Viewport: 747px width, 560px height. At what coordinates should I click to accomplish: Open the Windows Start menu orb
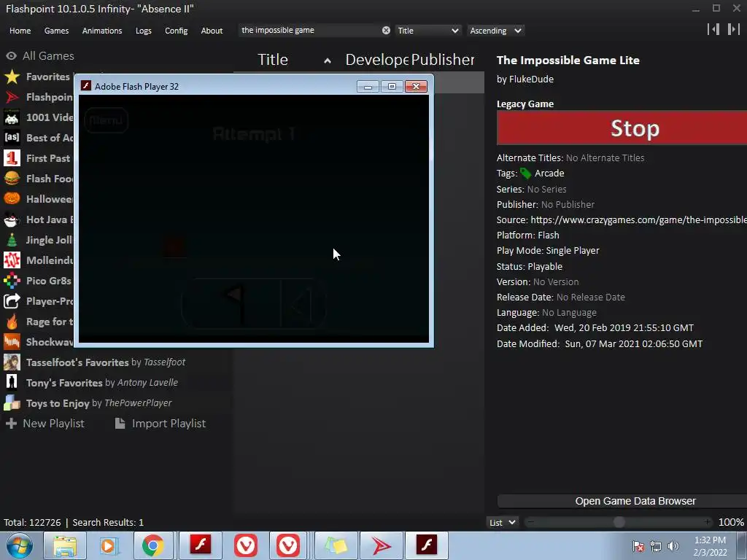pos(20,545)
